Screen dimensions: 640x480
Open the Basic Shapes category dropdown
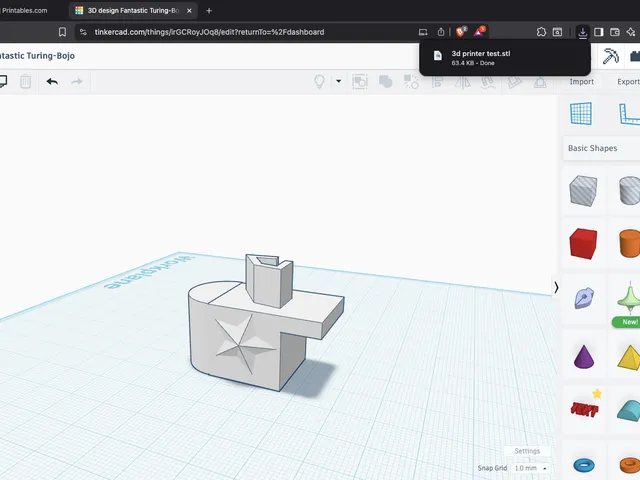[601, 148]
